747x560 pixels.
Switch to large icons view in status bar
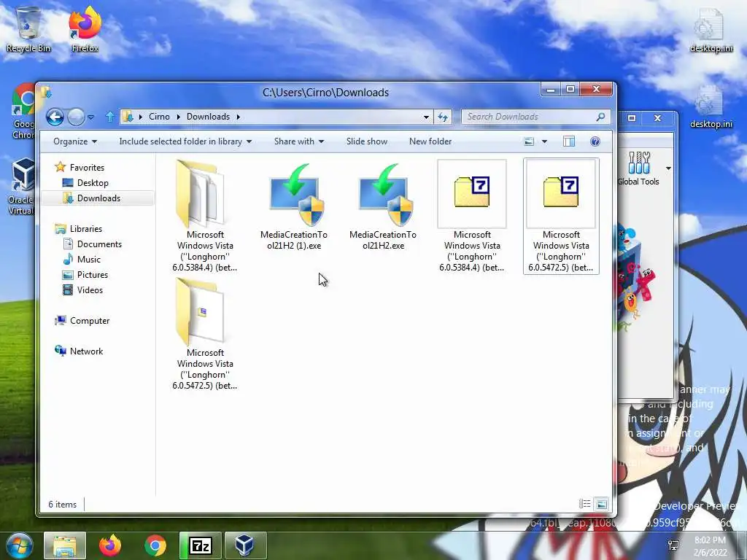pyautogui.click(x=602, y=504)
